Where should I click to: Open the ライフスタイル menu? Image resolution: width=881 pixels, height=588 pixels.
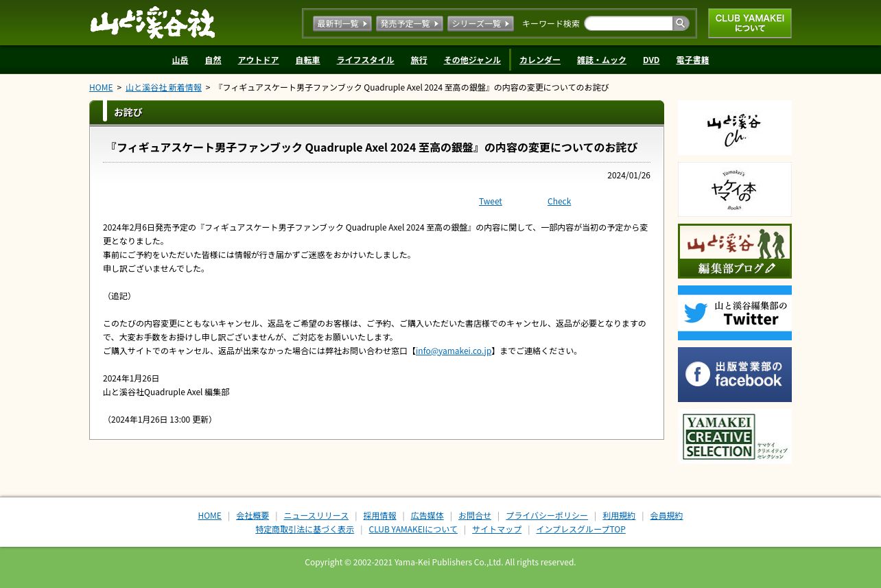coord(365,60)
